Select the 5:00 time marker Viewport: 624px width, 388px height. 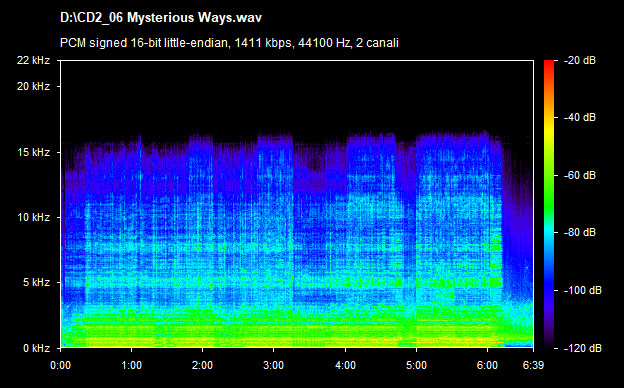pyautogui.click(x=416, y=365)
